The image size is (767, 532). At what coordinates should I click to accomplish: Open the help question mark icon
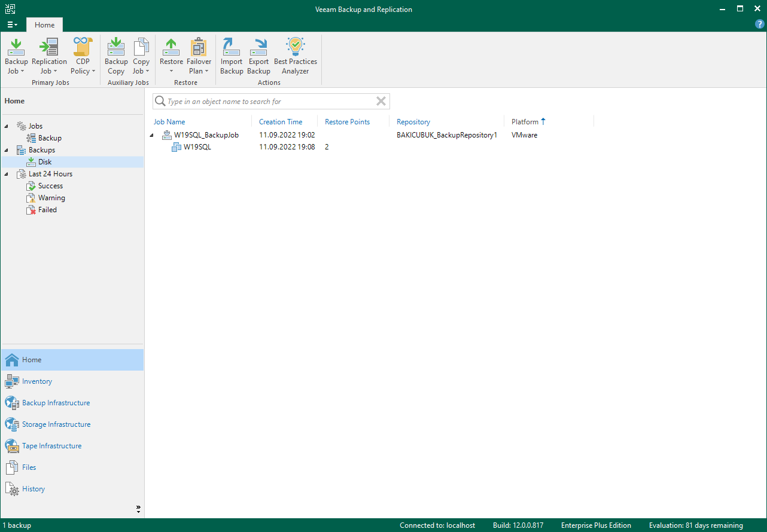[x=760, y=25]
